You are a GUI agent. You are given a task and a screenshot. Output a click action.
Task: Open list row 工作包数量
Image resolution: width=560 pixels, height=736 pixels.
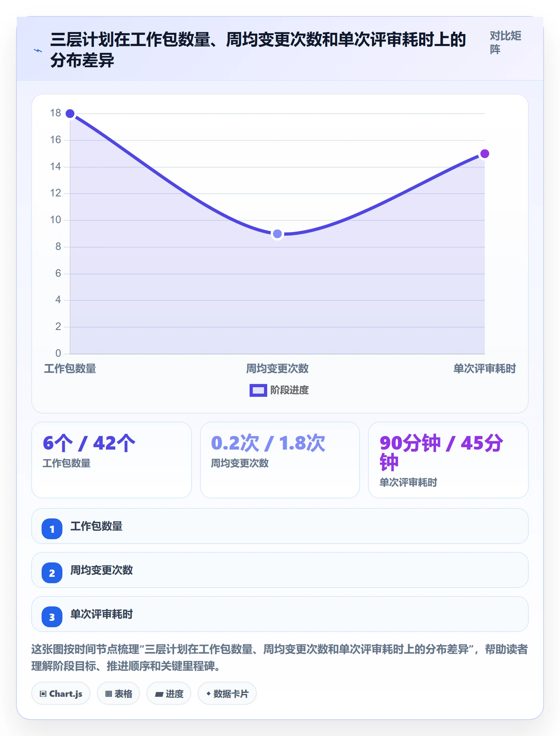(280, 526)
